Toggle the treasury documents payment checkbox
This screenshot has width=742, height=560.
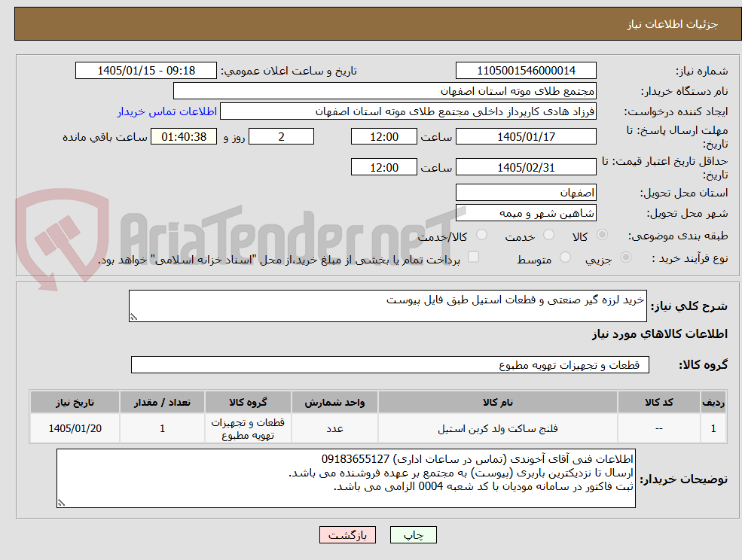point(473,257)
